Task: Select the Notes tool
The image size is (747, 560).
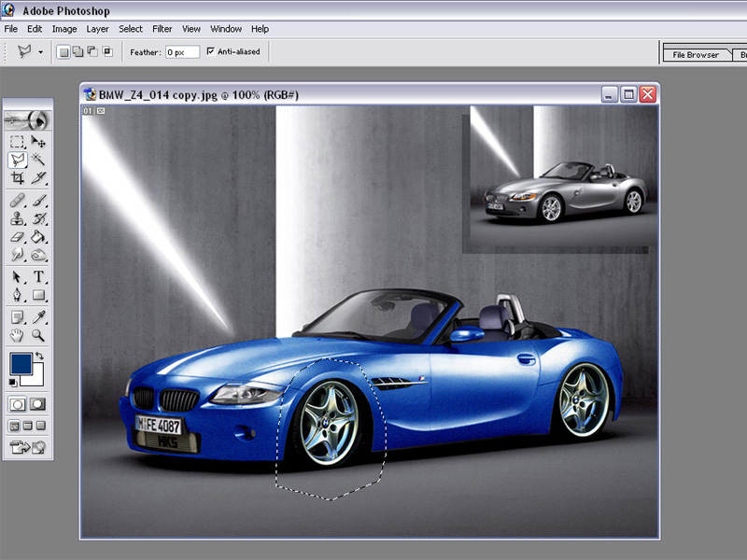Action: click(17, 317)
